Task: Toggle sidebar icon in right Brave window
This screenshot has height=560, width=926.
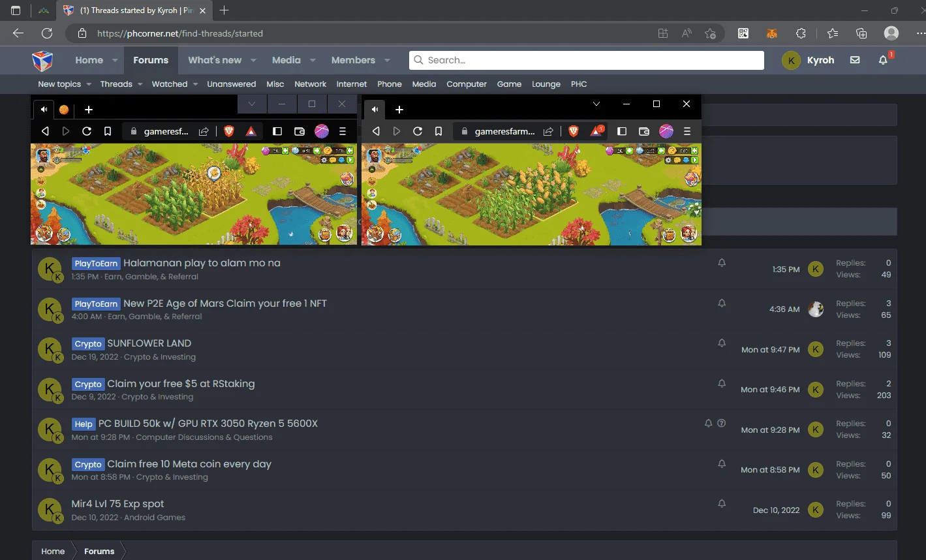Action: pyautogui.click(x=622, y=131)
